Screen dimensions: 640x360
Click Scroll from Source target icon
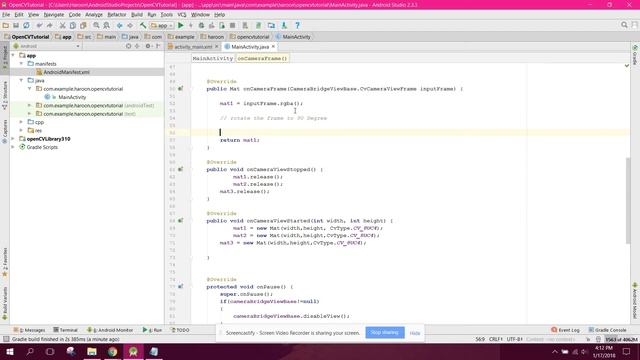pyautogui.click(x=129, y=46)
